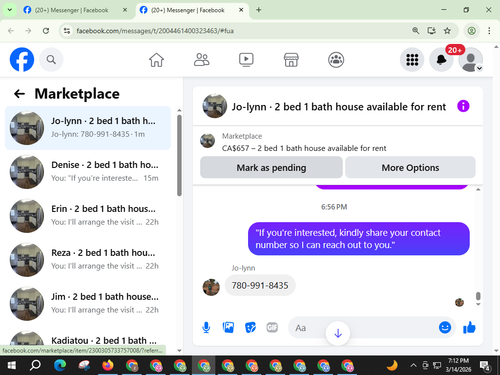Screen dimensions: 500x375
Task: Click the 6:56 PM timestamp in the chat
Action: 334,207
